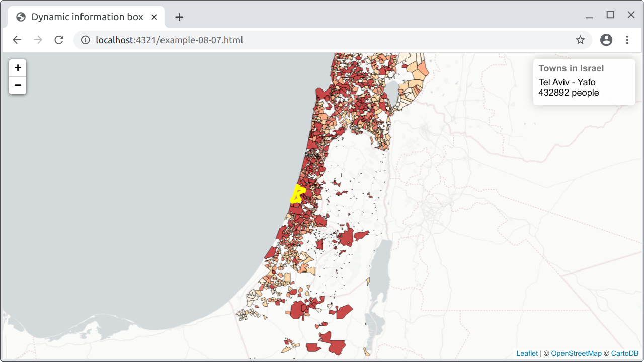644x362 pixels.
Task: Open a new browser tab
Action: click(x=179, y=17)
